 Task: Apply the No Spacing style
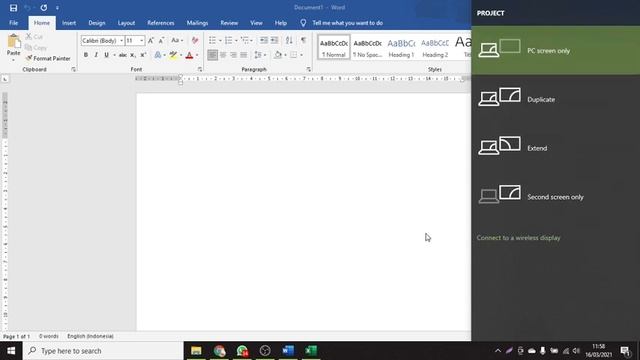(x=367, y=48)
